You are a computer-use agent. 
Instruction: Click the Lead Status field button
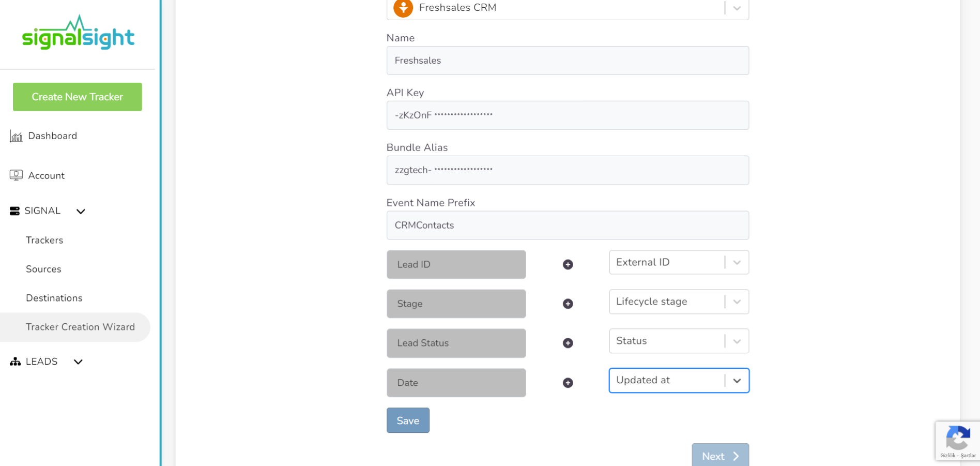tap(456, 343)
